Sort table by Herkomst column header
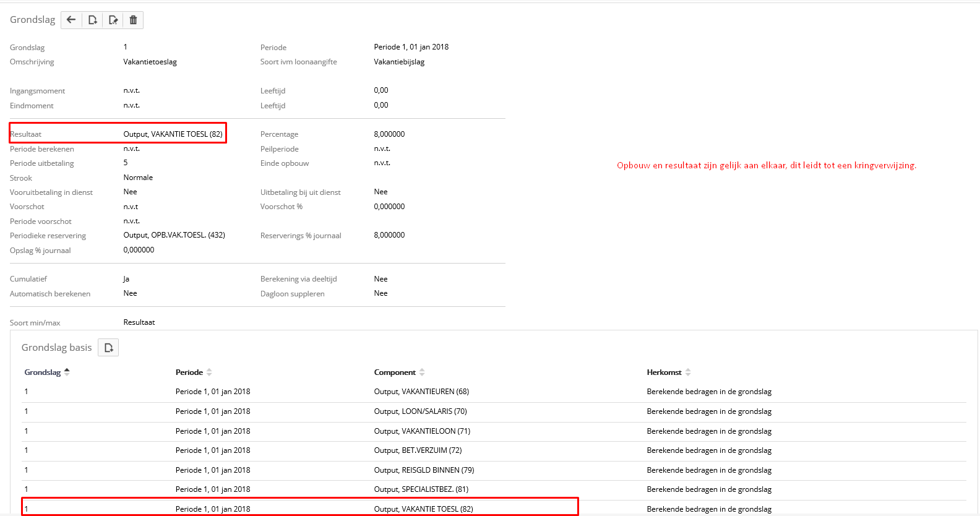The width and height of the screenshot is (980, 516). point(663,372)
